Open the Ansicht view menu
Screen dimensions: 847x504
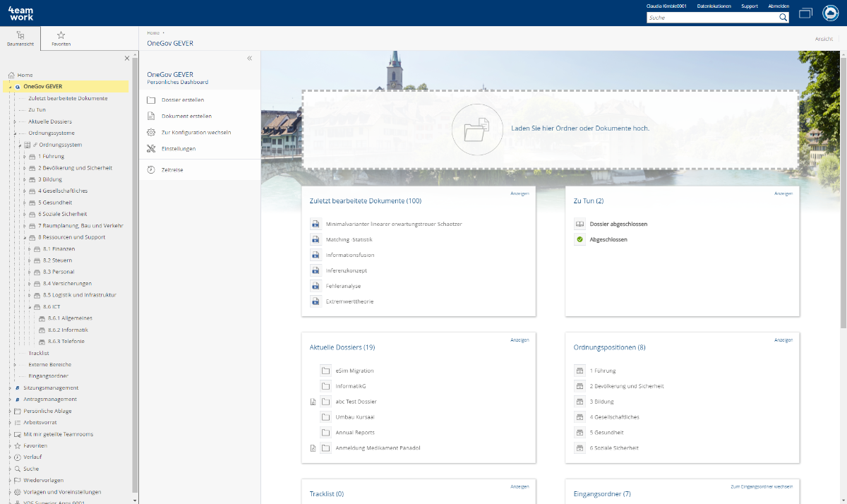(824, 39)
